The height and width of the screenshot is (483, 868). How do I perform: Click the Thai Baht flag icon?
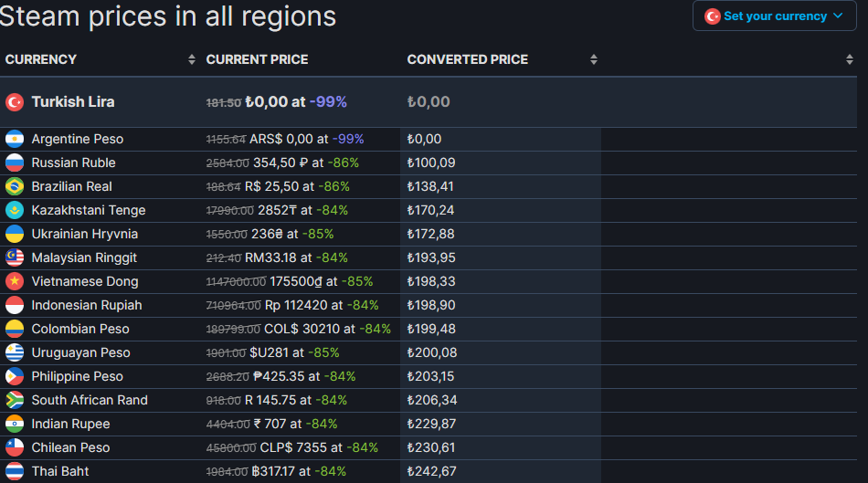[x=15, y=471]
